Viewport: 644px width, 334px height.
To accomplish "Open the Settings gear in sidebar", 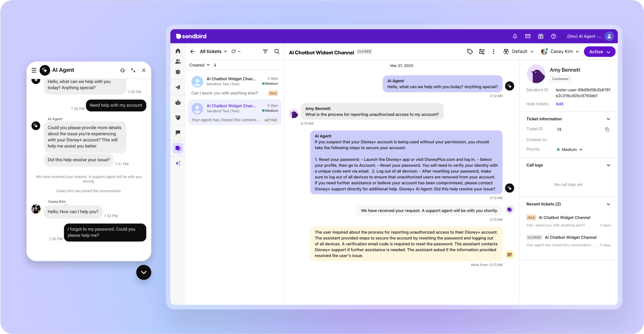I will (x=178, y=72).
